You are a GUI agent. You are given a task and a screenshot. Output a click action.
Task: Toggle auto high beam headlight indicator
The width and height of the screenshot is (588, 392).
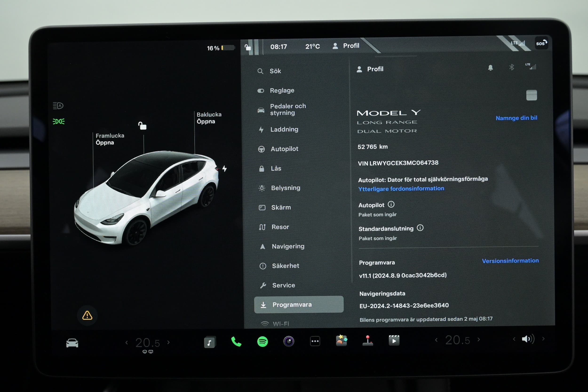pos(58,106)
